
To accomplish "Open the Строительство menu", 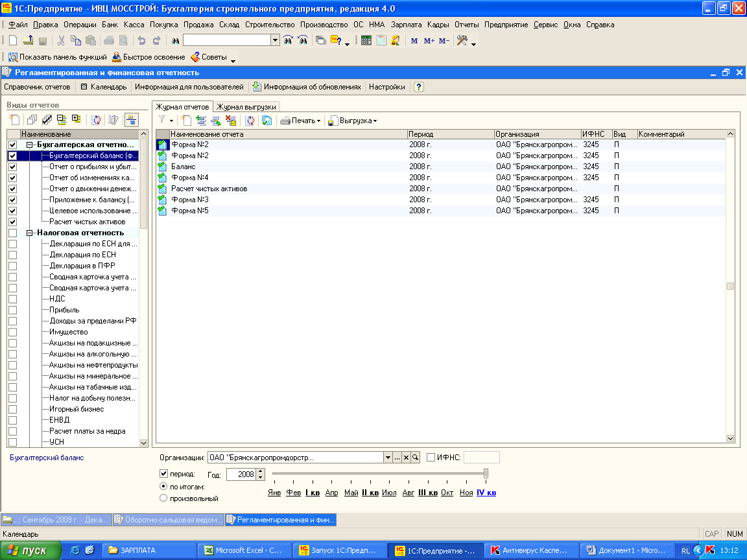I will click(x=270, y=25).
